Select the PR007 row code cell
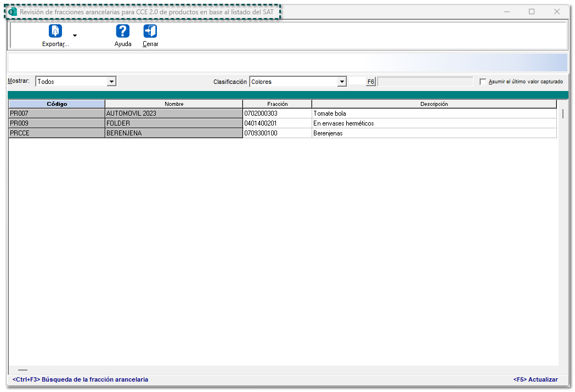The image size is (575, 392). click(57, 113)
